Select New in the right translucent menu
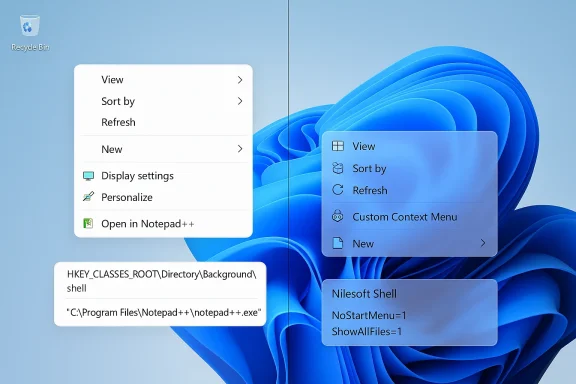Viewport: 576px width, 384px height. pos(409,243)
